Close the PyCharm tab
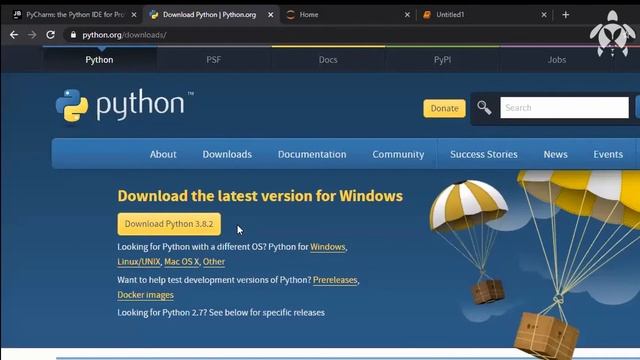The height and width of the screenshot is (360, 640). (x=134, y=15)
